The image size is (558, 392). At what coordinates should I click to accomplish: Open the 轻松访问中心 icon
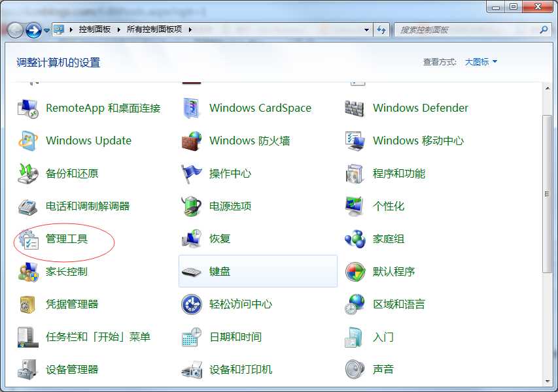[192, 304]
